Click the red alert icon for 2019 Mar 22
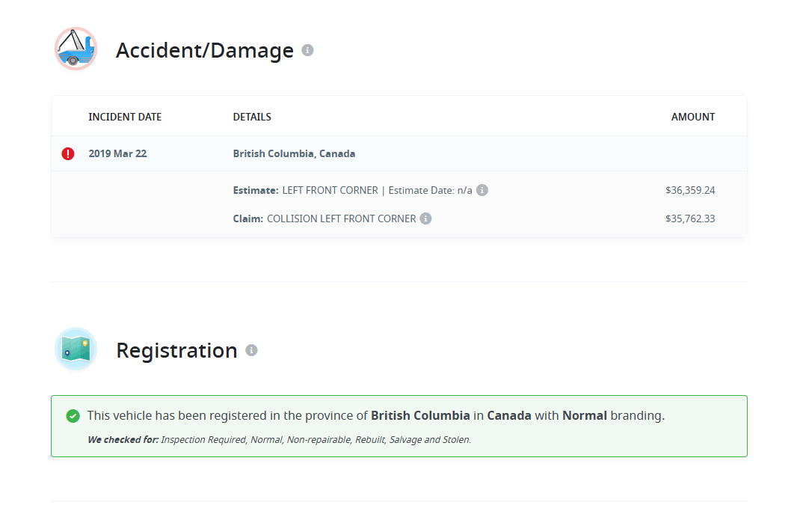The height and width of the screenshot is (532, 812). point(68,154)
